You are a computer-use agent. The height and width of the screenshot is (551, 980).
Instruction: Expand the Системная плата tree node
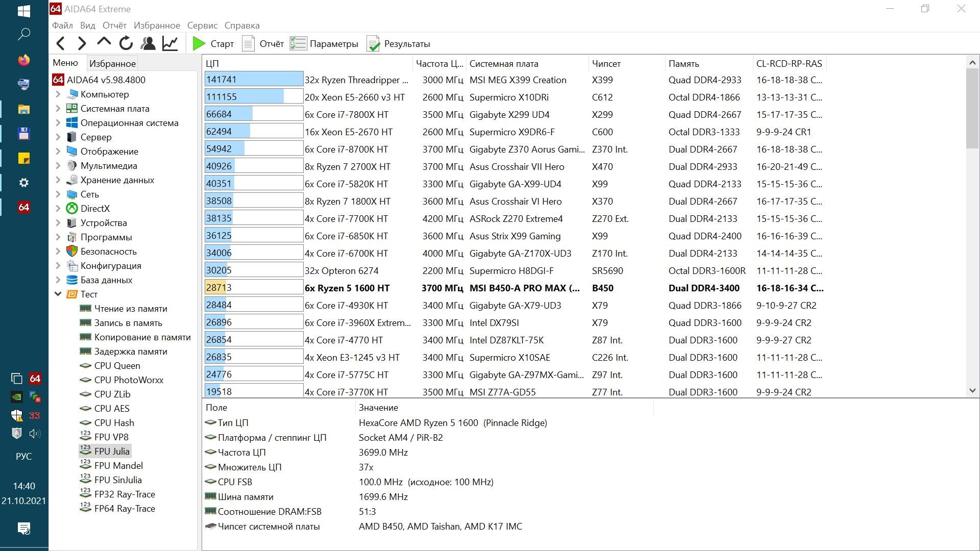[x=58, y=109]
